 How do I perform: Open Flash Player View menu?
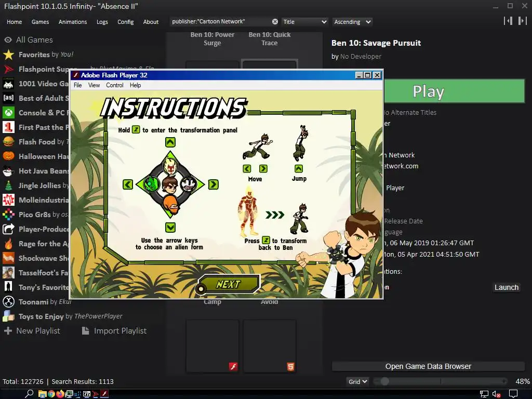pyautogui.click(x=94, y=85)
